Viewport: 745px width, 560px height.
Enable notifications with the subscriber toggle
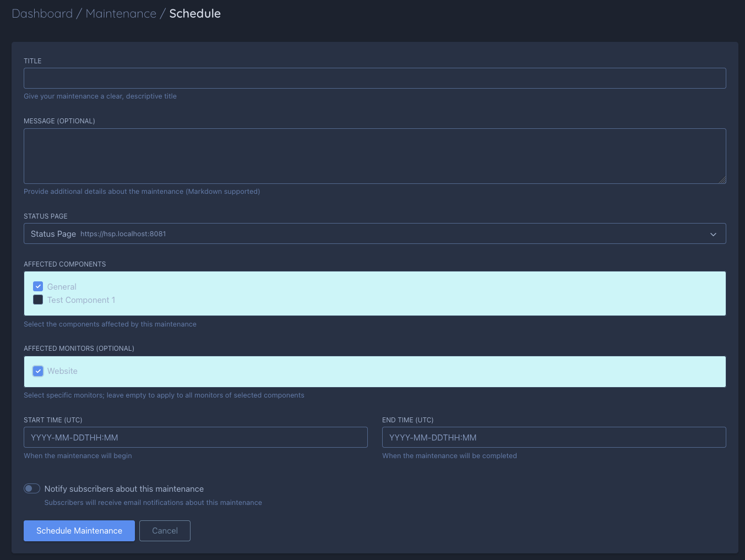click(31, 488)
